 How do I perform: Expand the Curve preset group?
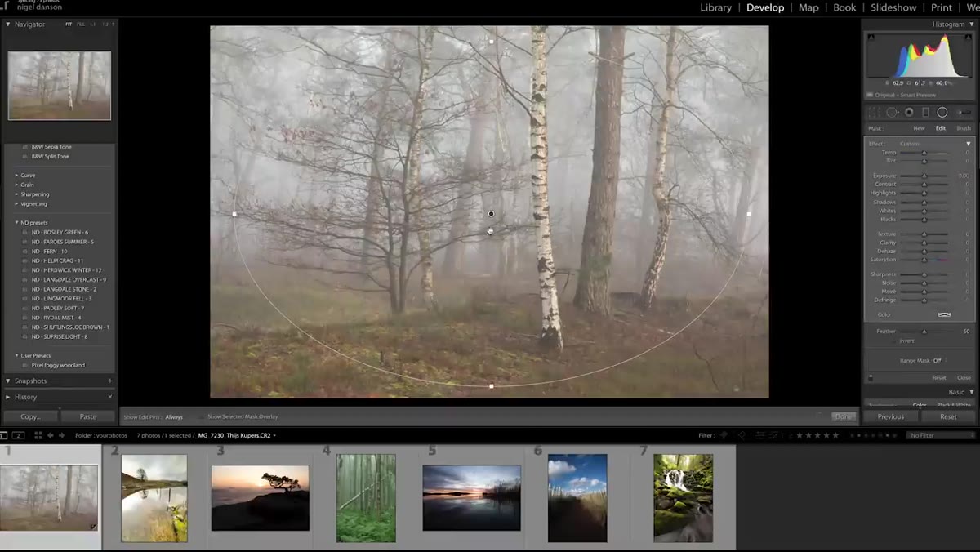(16, 176)
